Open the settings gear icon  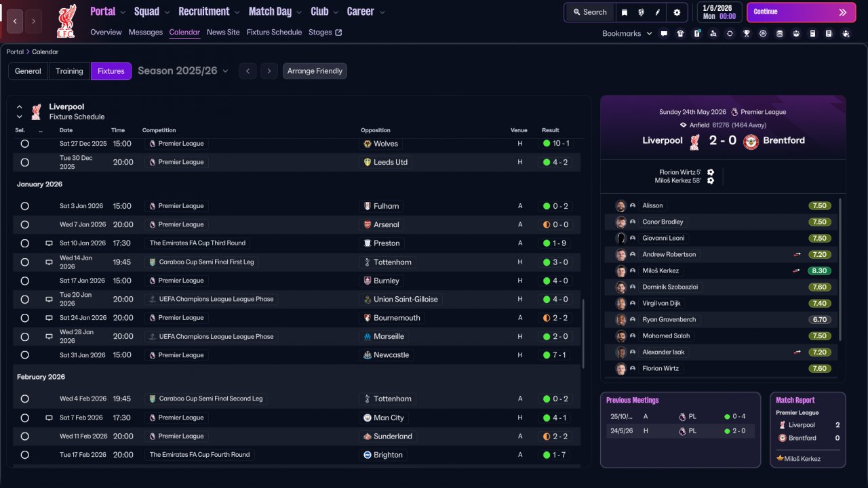pos(677,12)
